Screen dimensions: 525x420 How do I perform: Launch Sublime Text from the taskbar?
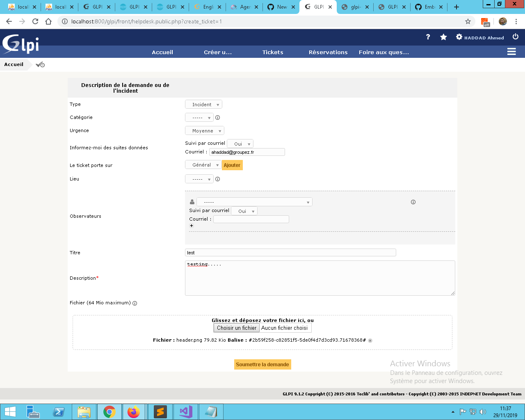tap(160, 412)
